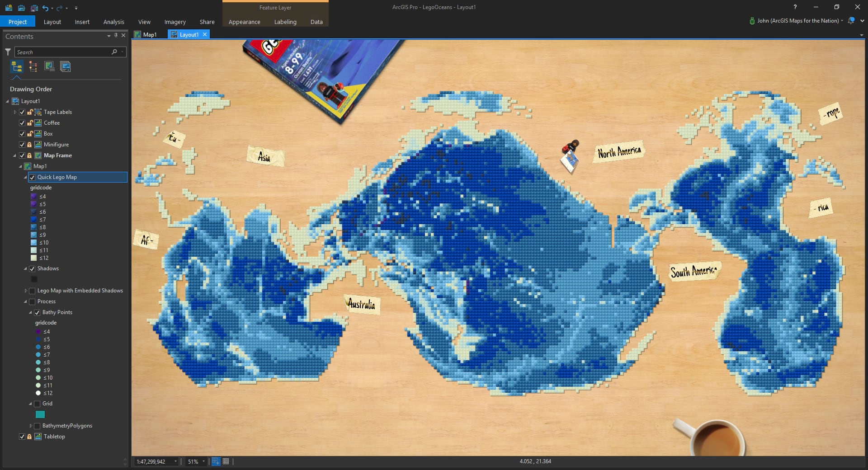This screenshot has width=868, height=470.
Task: Click the lock icon for Map Frame
Action: click(29, 155)
